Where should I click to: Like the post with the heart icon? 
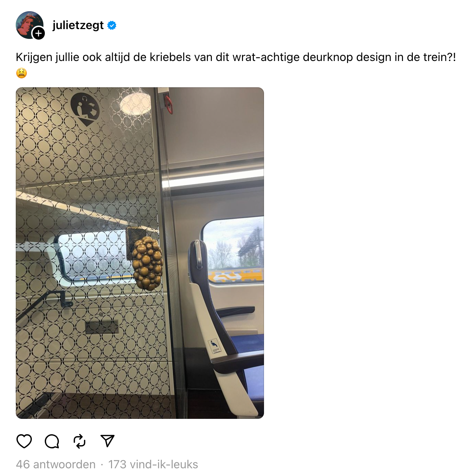[24, 441]
